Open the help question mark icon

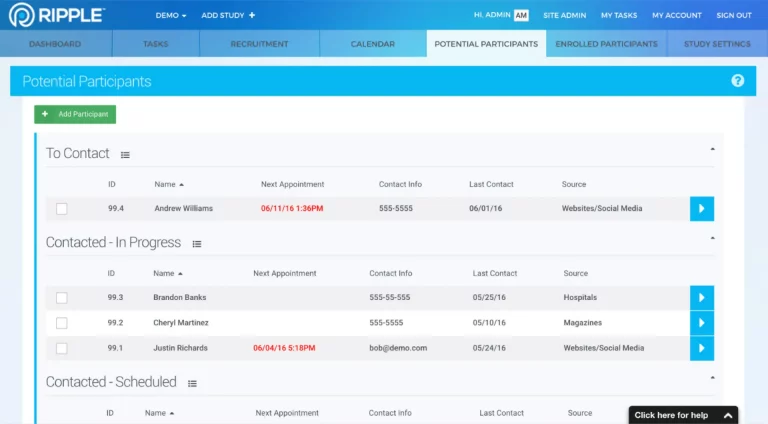[737, 81]
